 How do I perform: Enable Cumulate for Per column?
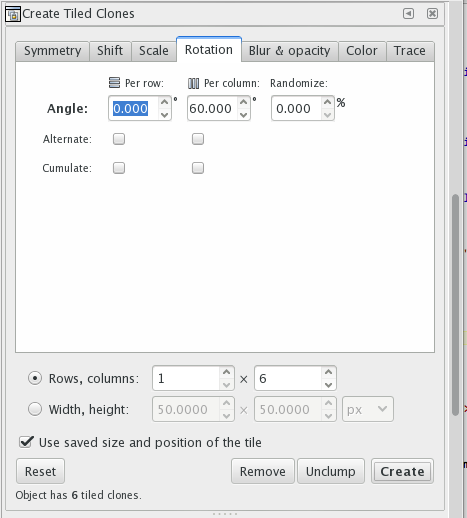(198, 168)
